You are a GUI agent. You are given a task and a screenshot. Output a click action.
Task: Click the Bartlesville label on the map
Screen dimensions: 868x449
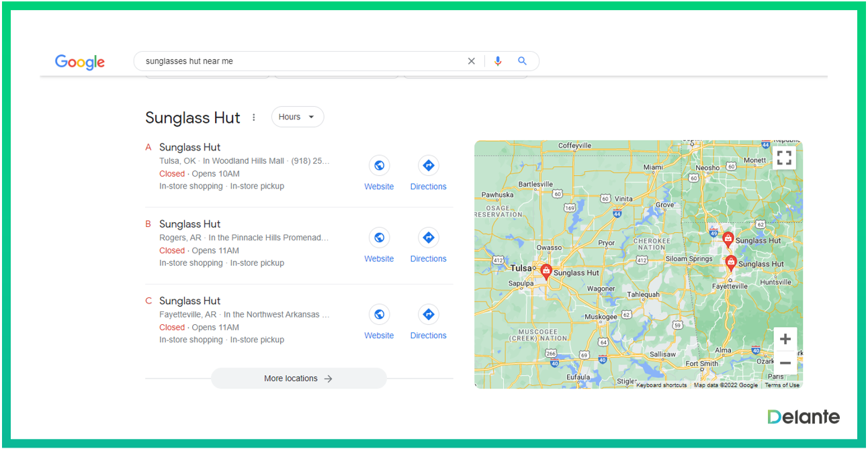[535, 185]
